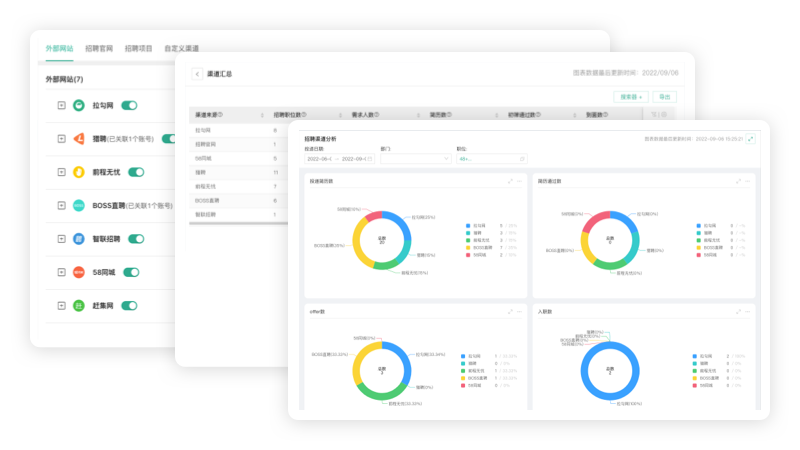Click calendar icon in 投递日期 field
This screenshot has width=800, height=450.
click(x=370, y=159)
